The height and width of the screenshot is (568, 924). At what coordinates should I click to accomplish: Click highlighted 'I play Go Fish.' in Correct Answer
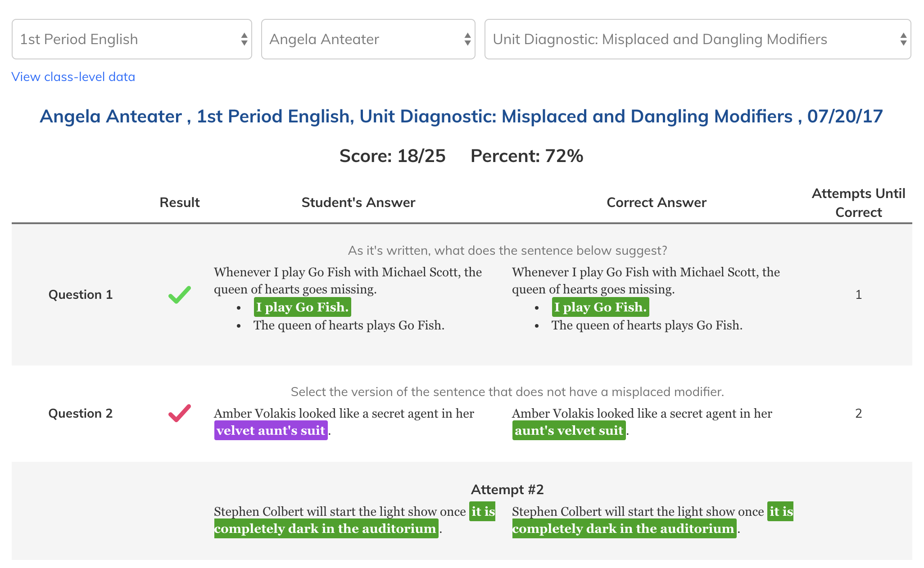601,307
